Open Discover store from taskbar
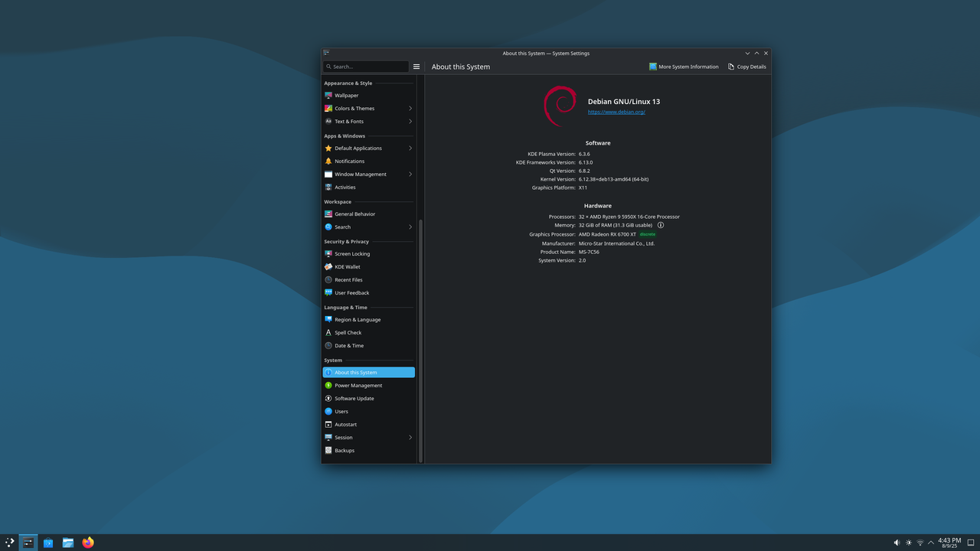The height and width of the screenshot is (551, 980). click(48, 543)
